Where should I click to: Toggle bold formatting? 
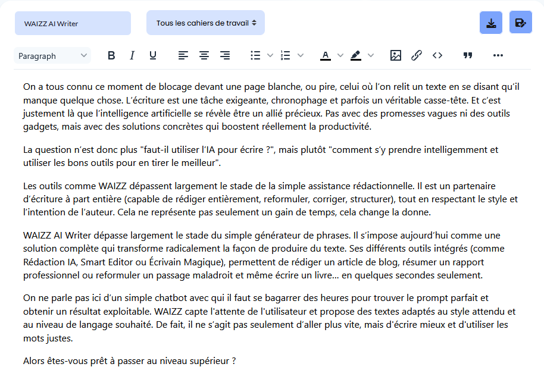pos(111,55)
